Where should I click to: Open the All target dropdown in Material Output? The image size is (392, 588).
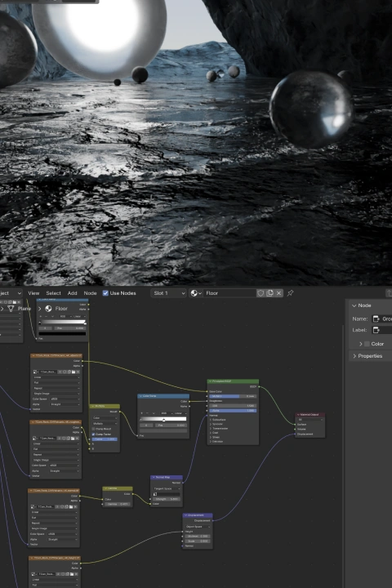click(310, 420)
